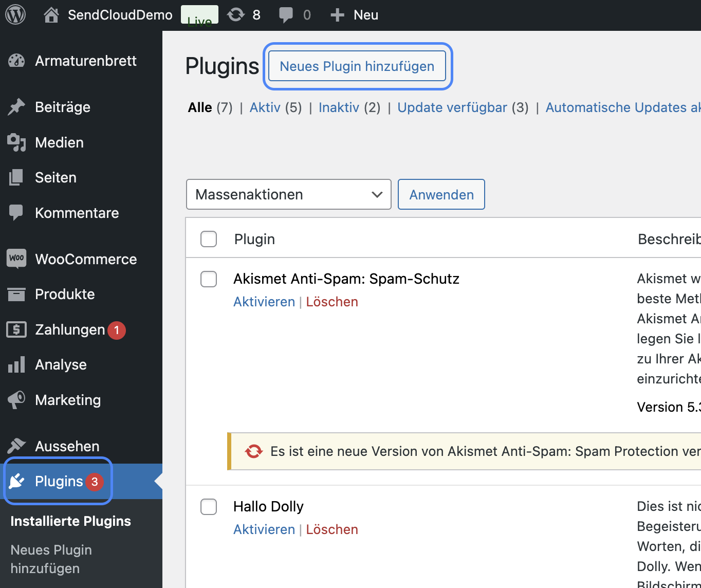Click the Anwenden button
This screenshot has width=701, height=588.
click(x=441, y=194)
